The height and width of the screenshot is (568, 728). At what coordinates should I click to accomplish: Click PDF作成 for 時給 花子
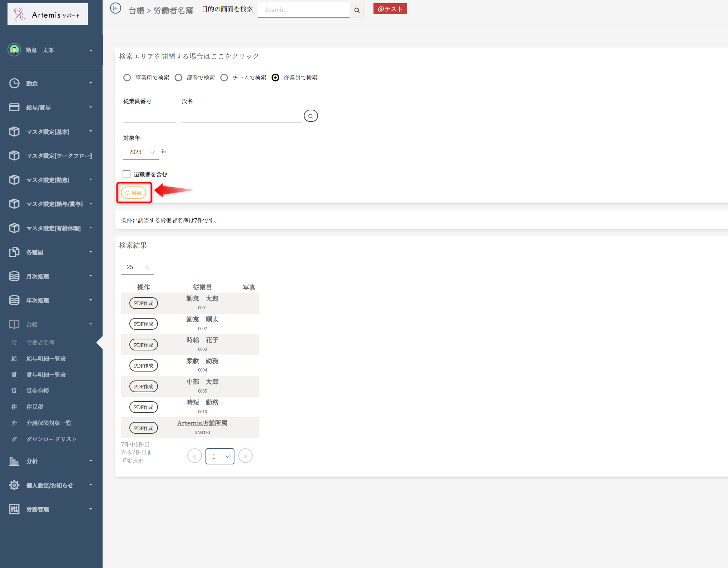click(x=143, y=345)
